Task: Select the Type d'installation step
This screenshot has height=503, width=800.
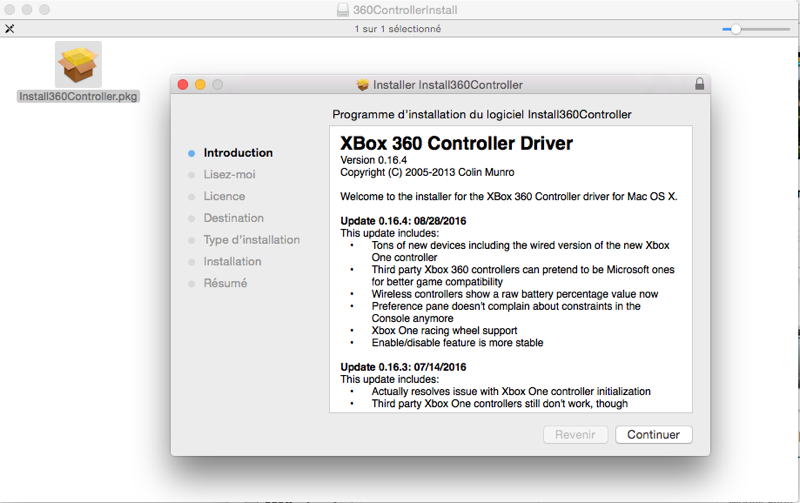Action: pos(252,240)
